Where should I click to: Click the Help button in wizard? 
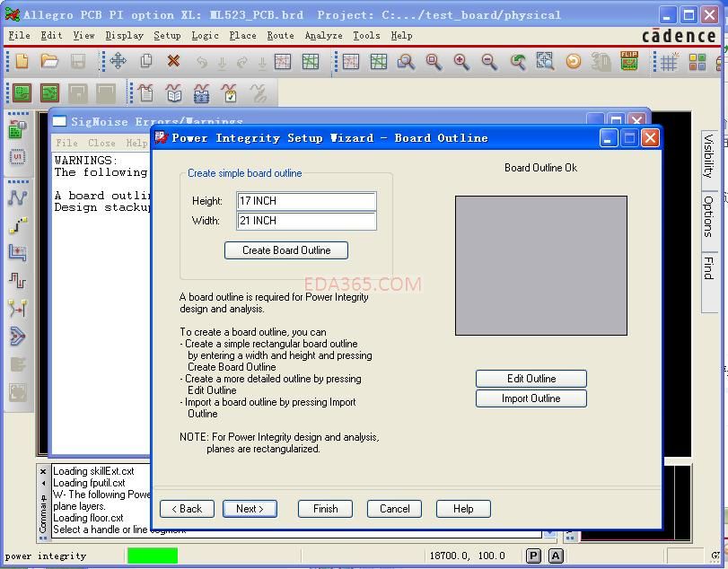[x=463, y=509]
